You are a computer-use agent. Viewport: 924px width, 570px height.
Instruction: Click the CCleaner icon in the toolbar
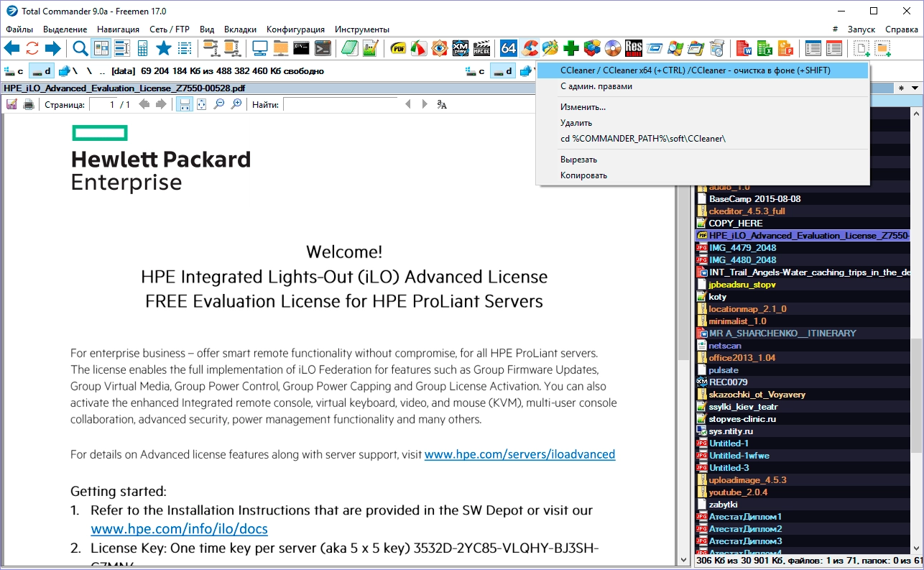530,48
